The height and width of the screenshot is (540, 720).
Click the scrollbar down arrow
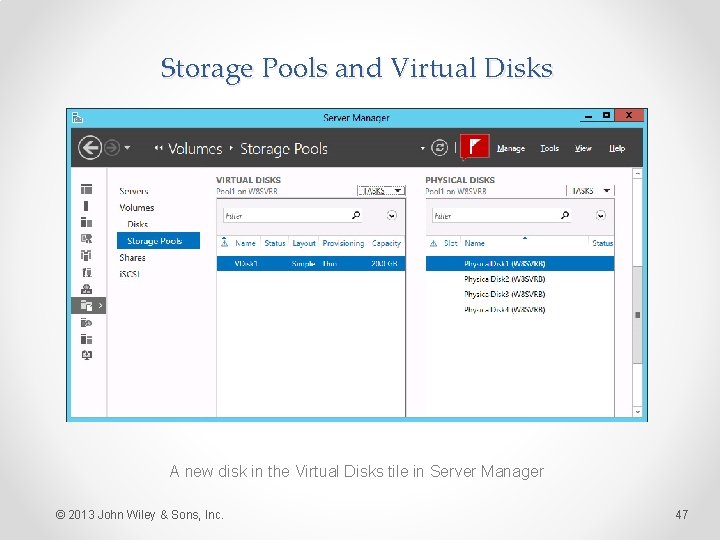click(637, 412)
